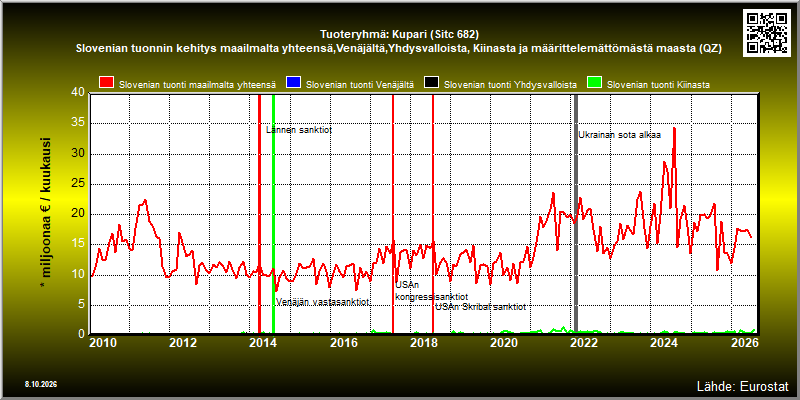The width and height of the screenshot is (800, 400).
Task: Select legend label Slovenian tuonti maailmalta yhteensä
Action: pyautogui.click(x=197, y=85)
